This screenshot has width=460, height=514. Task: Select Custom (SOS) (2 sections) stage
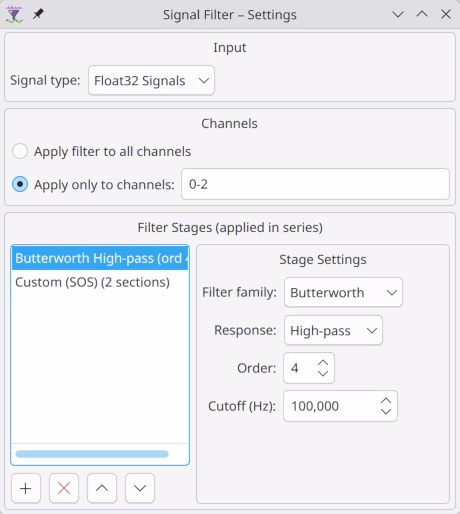click(100, 282)
